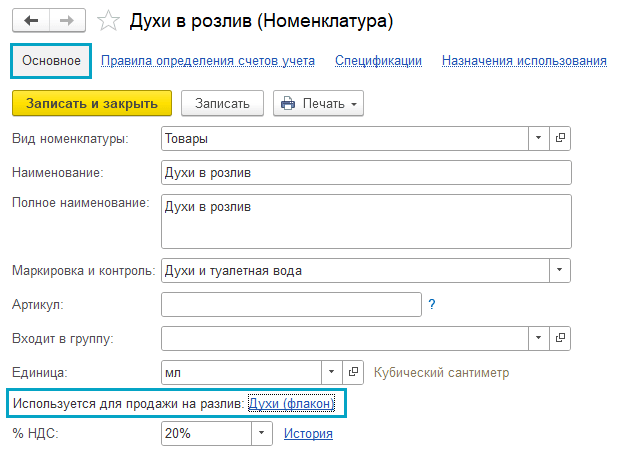The height and width of the screenshot is (451, 627).
Task: Switch to the Основное tab
Action: click(52, 61)
